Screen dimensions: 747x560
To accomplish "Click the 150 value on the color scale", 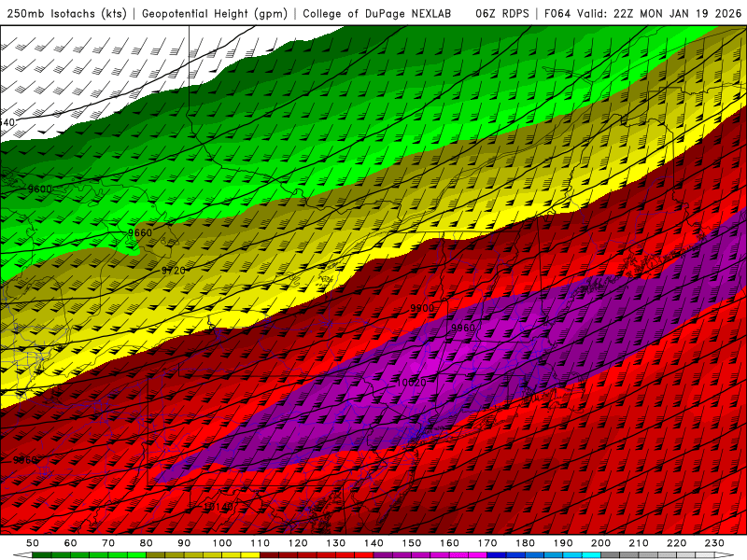I will pyautogui.click(x=412, y=543).
